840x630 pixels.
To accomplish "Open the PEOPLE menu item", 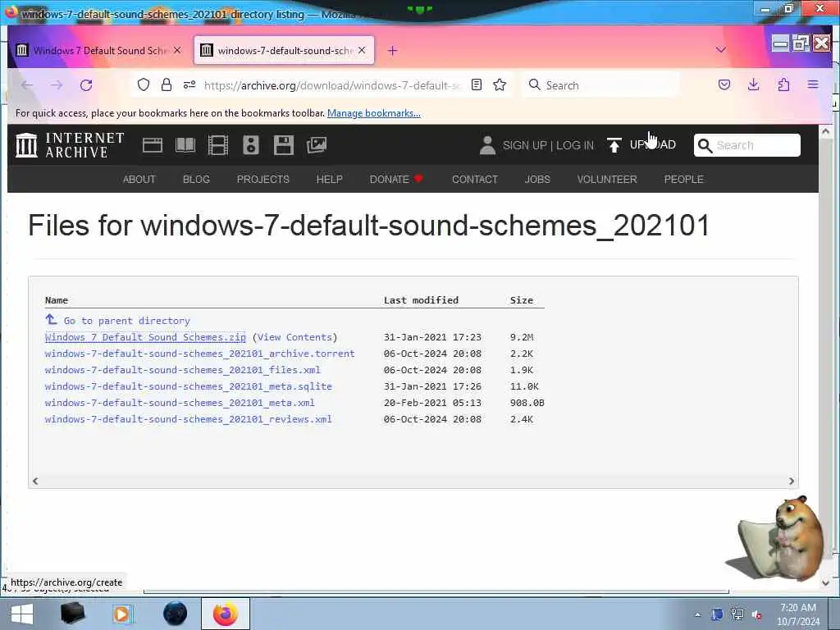I will tap(683, 180).
